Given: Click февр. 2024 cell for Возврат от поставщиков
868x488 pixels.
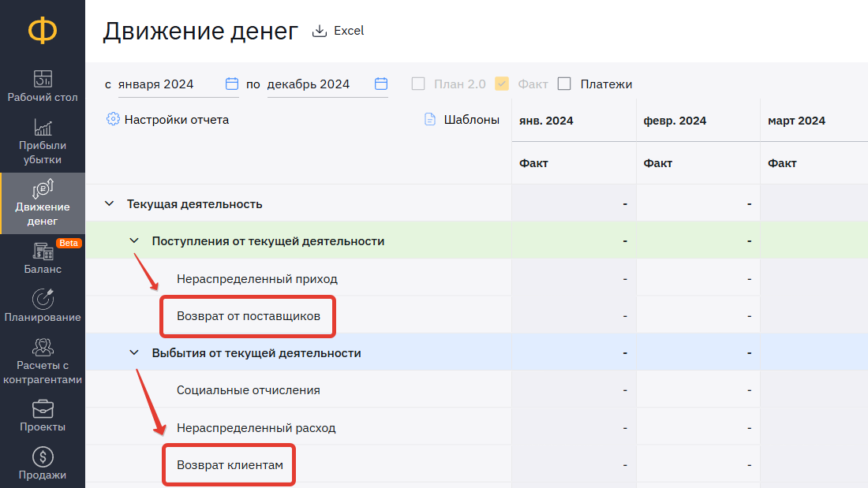Looking at the screenshot, I should pos(698,315).
